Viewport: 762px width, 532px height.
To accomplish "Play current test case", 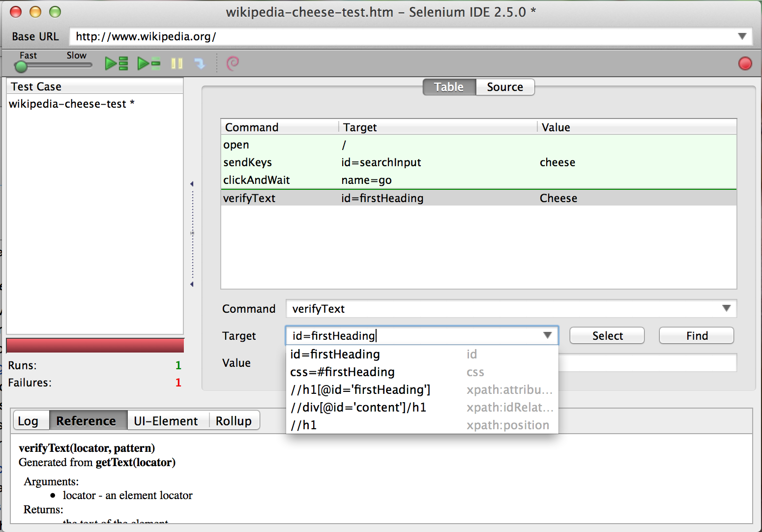I will click(149, 63).
